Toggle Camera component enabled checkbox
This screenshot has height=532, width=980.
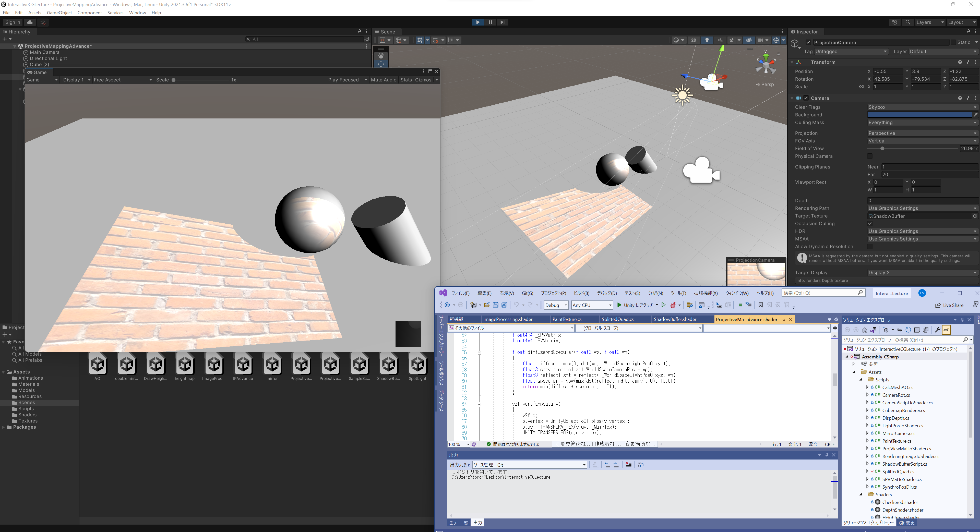click(x=806, y=98)
